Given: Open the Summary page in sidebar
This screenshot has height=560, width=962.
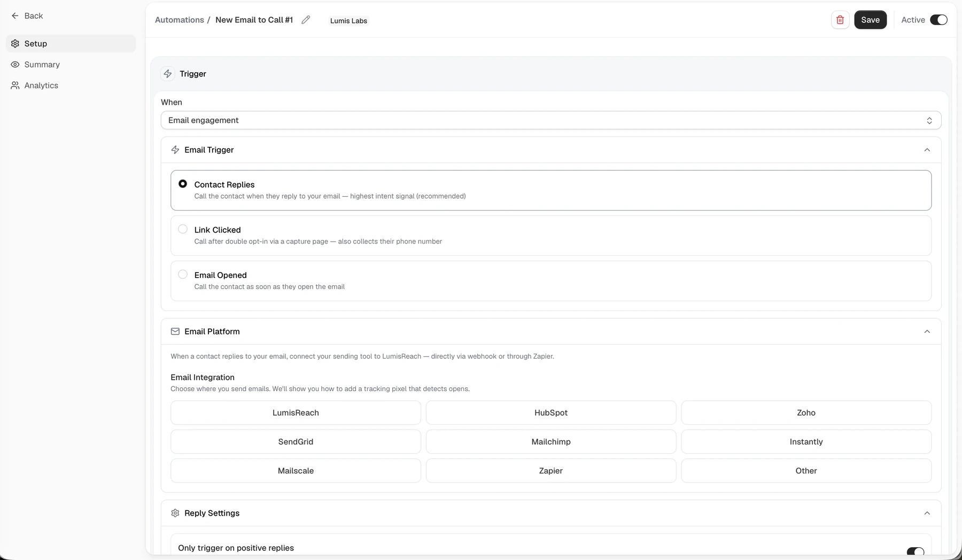Looking at the screenshot, I should point(71,65).
